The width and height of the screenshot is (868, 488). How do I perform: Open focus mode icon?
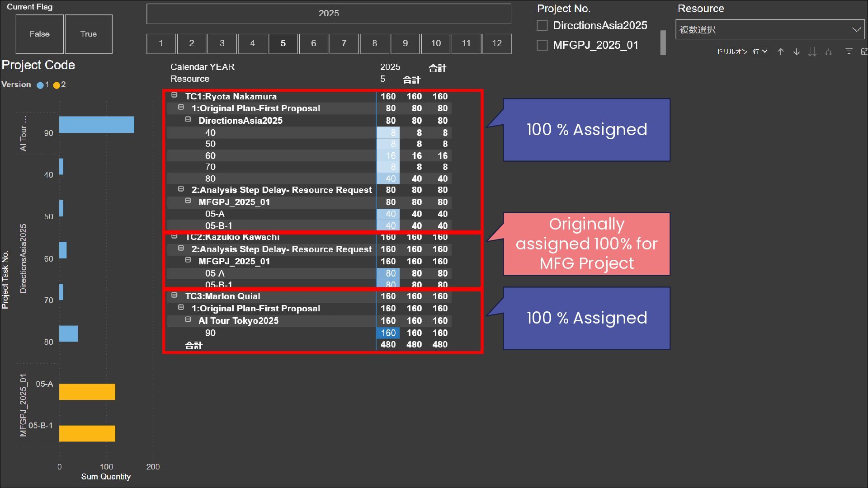863,52
